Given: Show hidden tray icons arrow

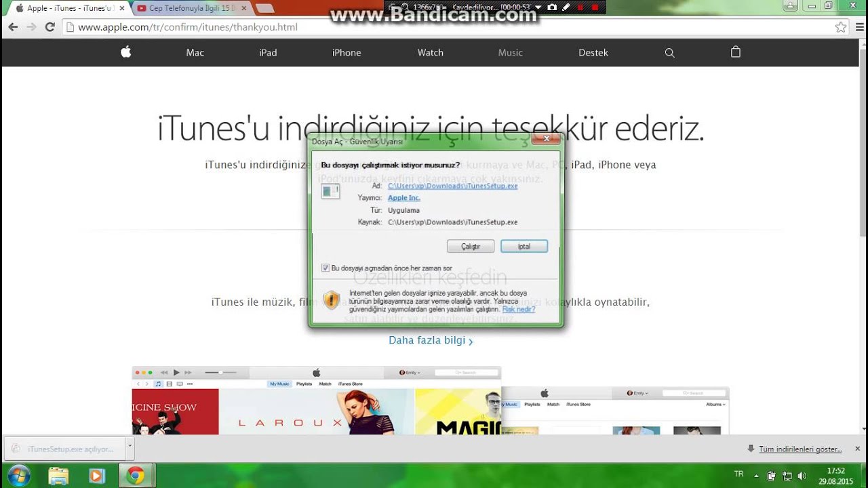Looking at the screenshot, I should pos(756,475).
